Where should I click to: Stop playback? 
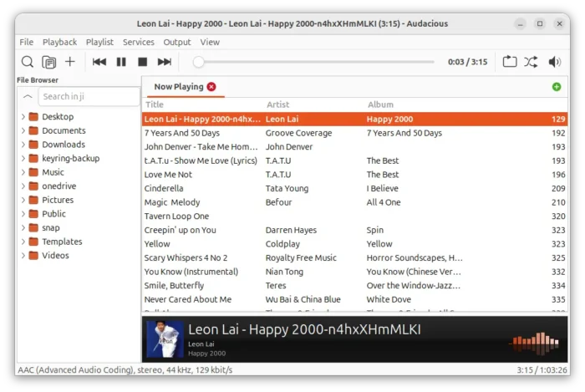(x=143, y=62)
